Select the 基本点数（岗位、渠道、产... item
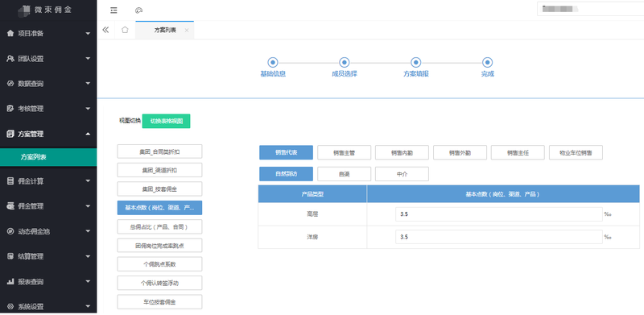644x315 pixels. pyautogui.click(x=159, y=208)
